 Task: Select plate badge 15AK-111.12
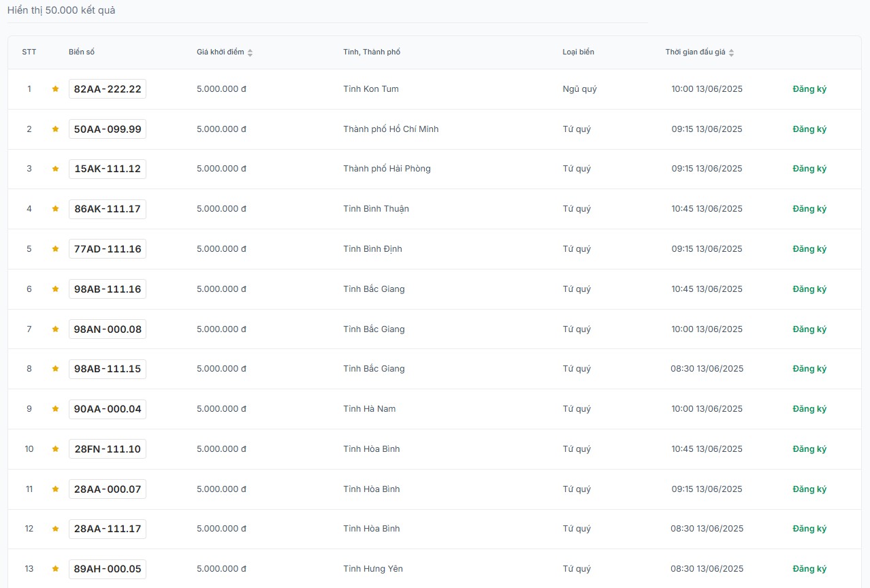108,169
